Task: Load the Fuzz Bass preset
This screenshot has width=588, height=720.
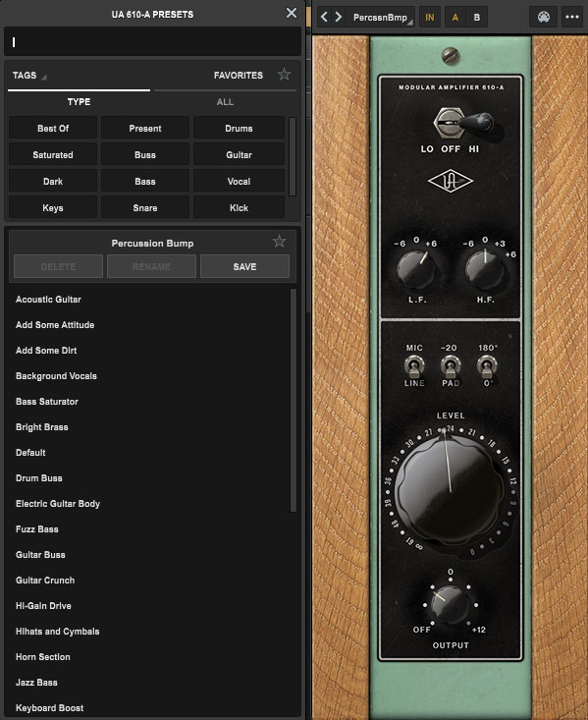Action: click(36, 529)
